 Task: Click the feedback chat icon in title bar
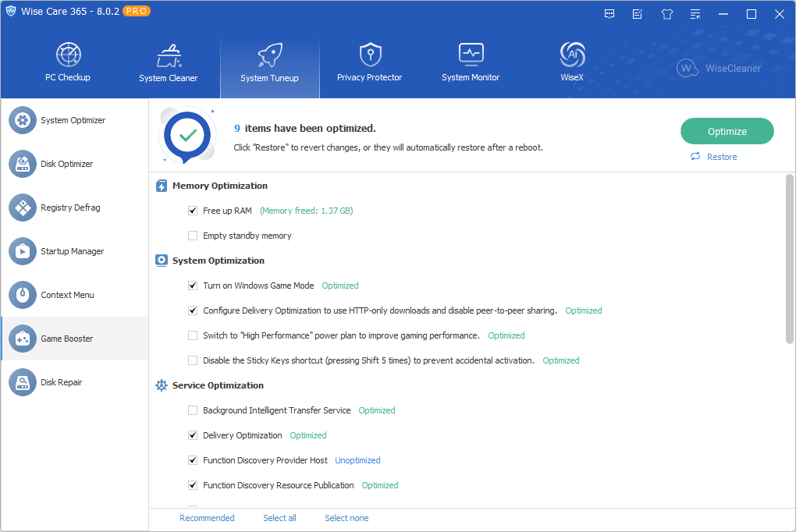click(x=609, y=14)
